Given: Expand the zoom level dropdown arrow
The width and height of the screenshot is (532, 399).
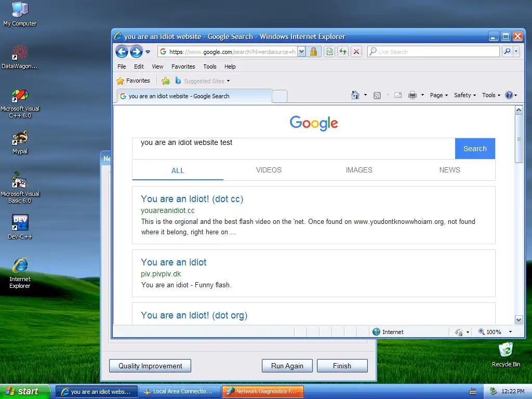Looking at the screenshot, I should (510, 332).
